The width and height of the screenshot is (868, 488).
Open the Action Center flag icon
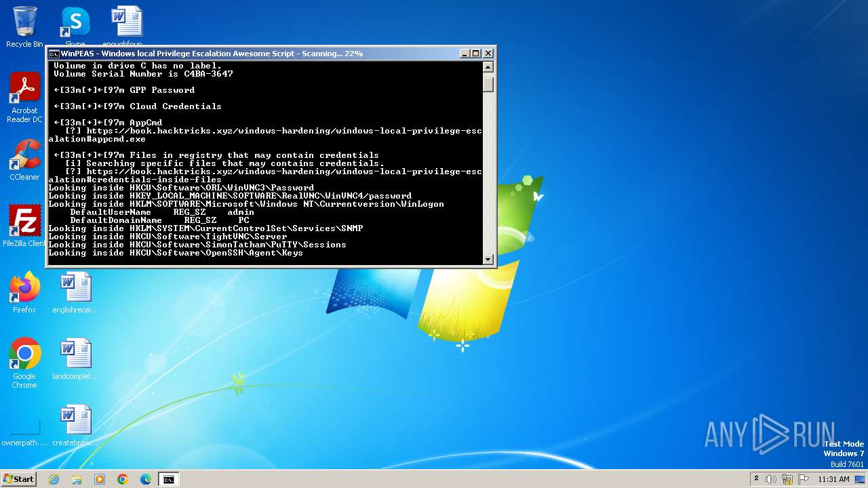coord(804,479)
